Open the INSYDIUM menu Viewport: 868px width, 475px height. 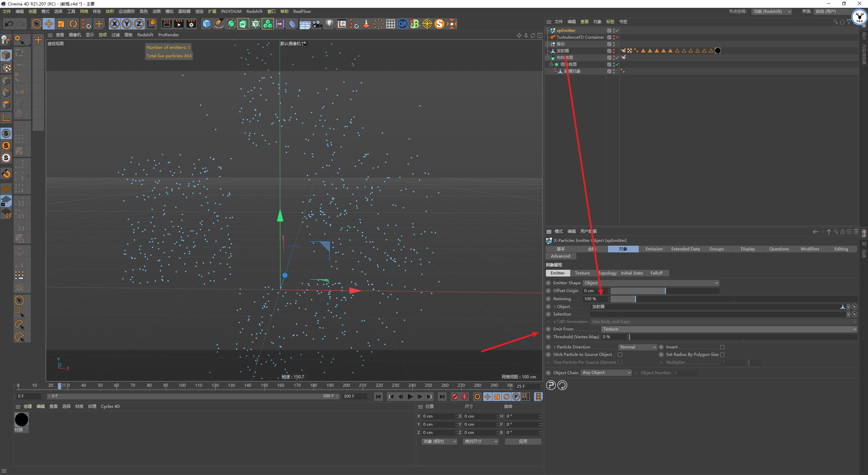tap(231, 11)
